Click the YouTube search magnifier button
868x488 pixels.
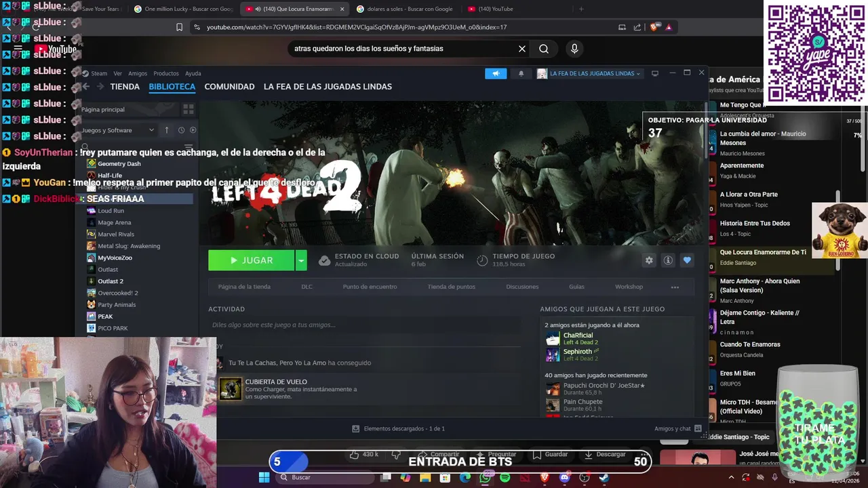(x=544, y=49)
